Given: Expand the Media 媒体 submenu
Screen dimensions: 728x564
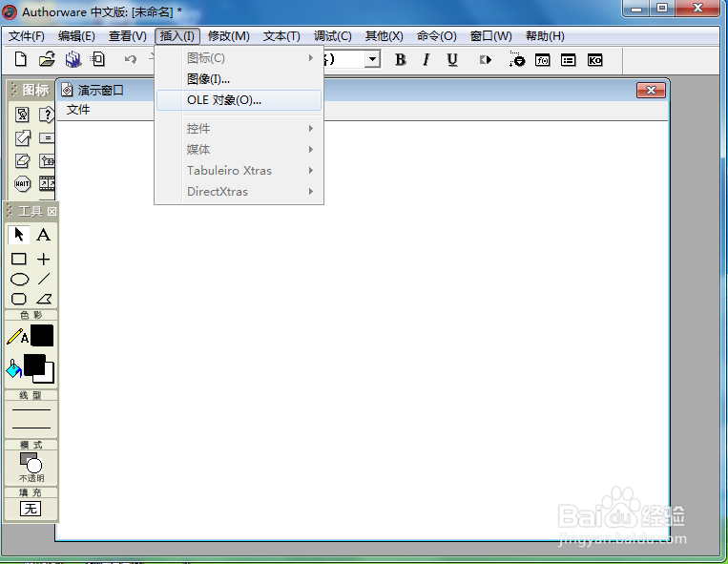Looking at the screenshot, I should coord(239,150).
